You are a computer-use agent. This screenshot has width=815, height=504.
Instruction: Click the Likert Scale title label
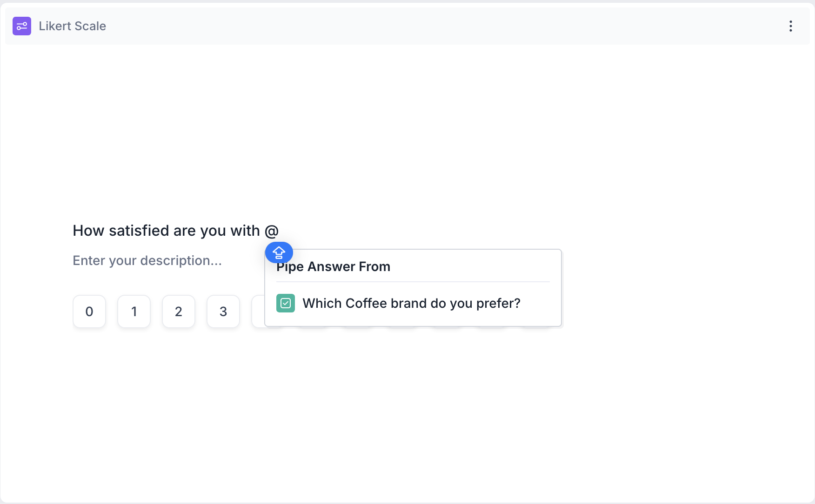pos(72,26)
